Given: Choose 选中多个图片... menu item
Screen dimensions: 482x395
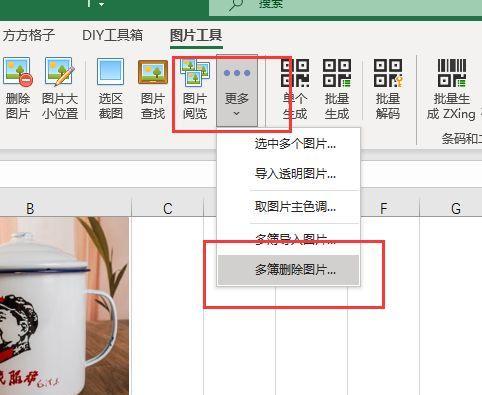Looking at the screenshot, I should (289, 144).
